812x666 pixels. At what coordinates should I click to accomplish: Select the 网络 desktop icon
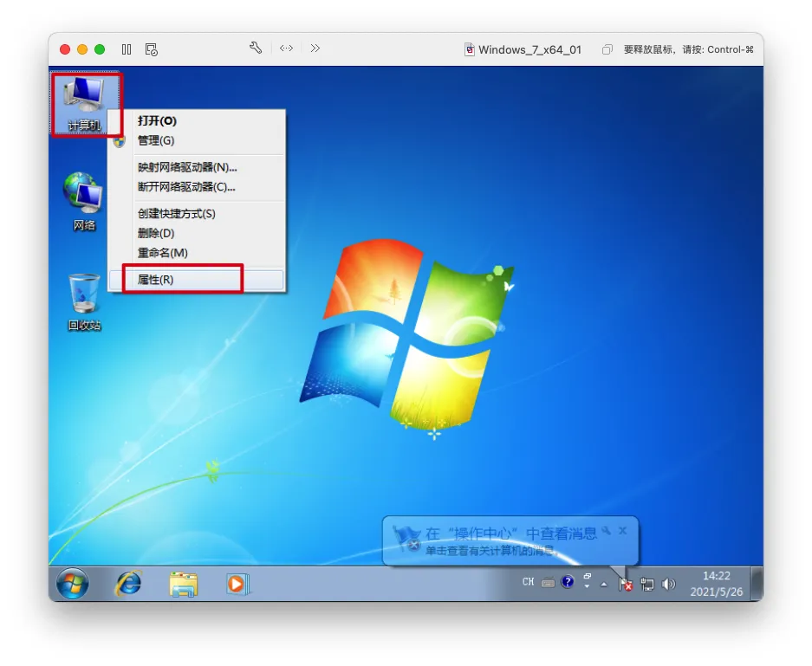click(84, 202)
